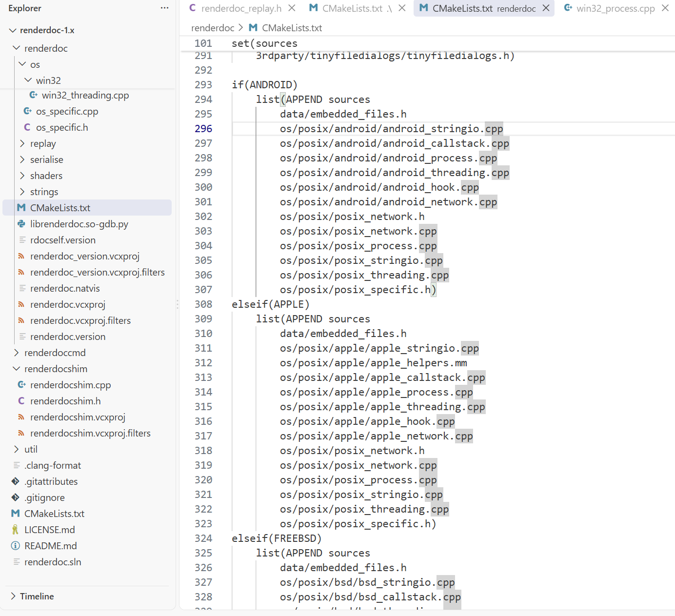Open renderdoc_version.vcxproj file

(85, 256)
